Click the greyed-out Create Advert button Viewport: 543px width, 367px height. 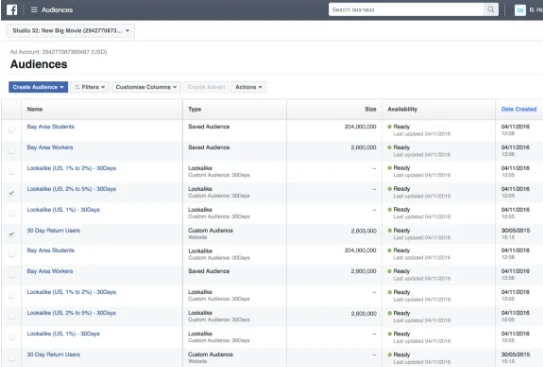[x=206, y=87]
